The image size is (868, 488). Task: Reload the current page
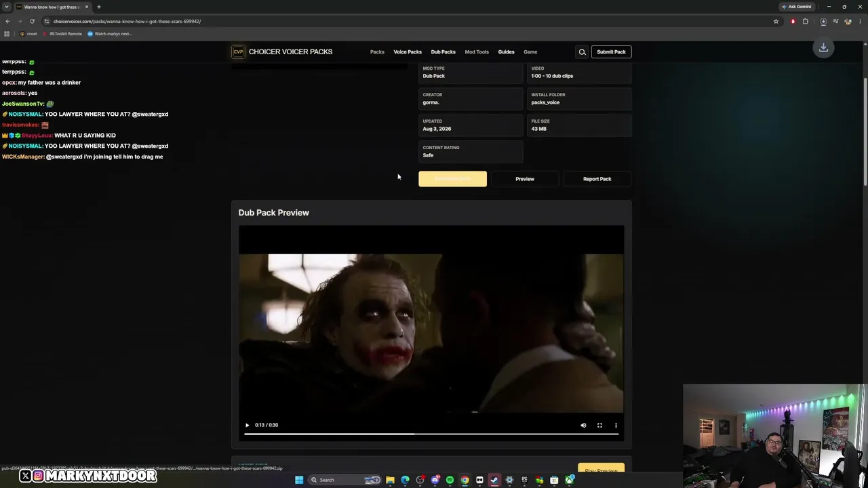tap(32, 21)
